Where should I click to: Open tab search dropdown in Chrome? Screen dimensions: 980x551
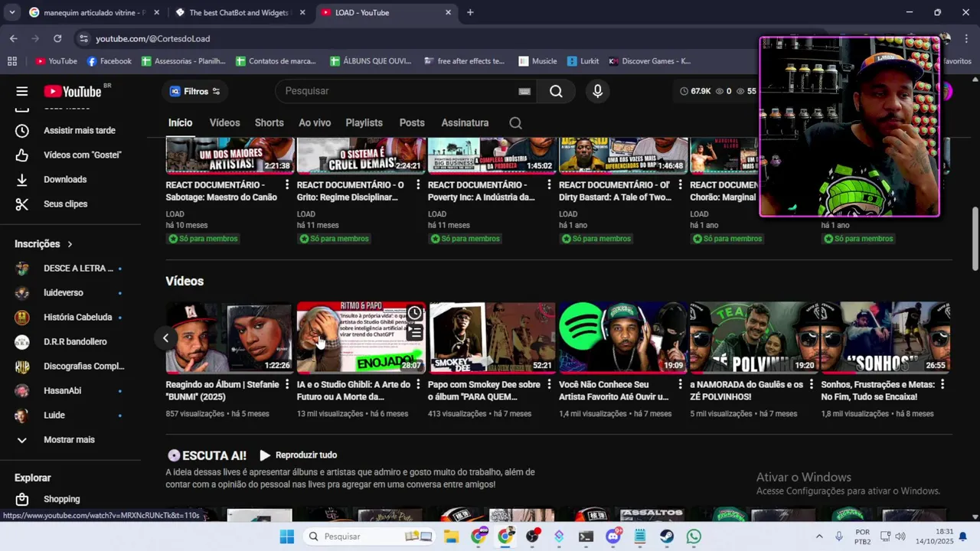(x=11, y=12)
